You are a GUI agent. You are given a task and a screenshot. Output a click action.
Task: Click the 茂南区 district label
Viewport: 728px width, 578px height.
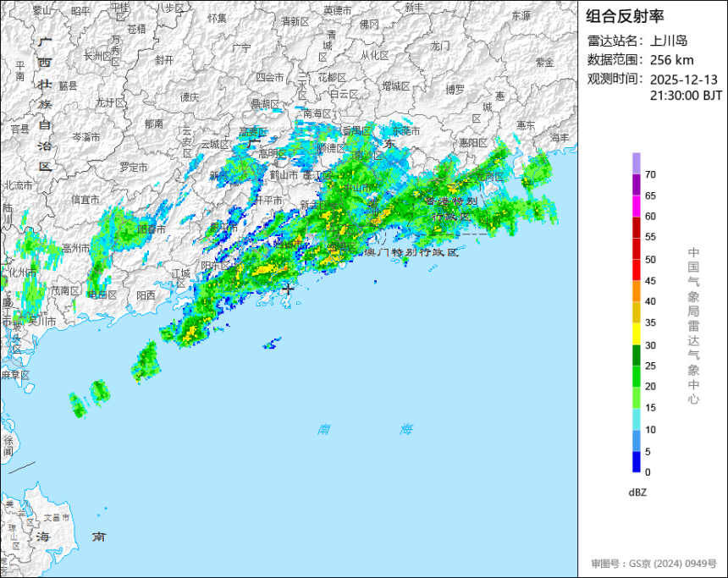65,290
